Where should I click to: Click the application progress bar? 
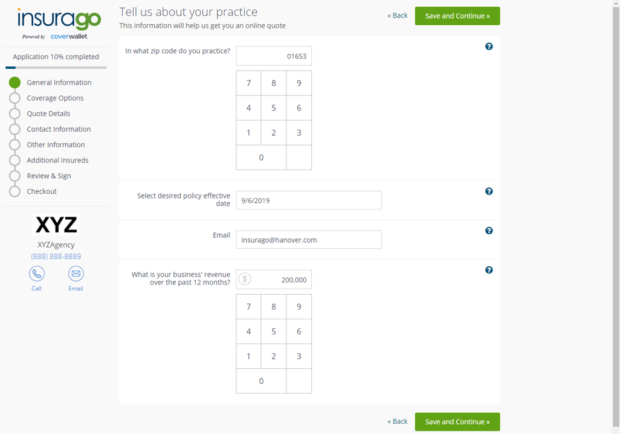(56, 67)
